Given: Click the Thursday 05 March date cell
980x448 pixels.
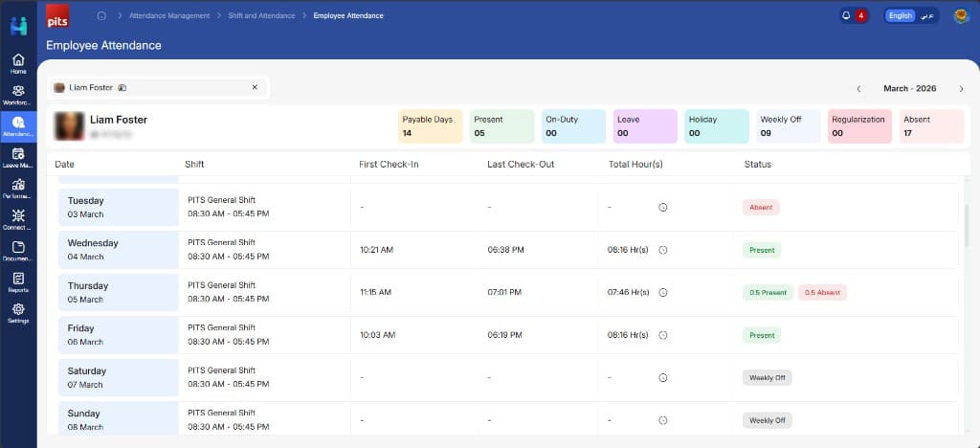Looking at the screenshot, I should (118, 292).
